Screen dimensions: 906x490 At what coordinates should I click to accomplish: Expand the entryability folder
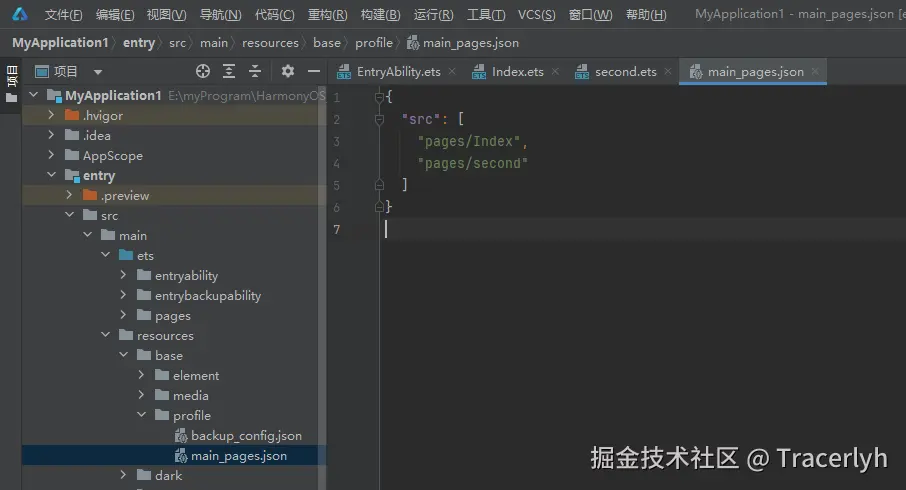coord(123,275)
